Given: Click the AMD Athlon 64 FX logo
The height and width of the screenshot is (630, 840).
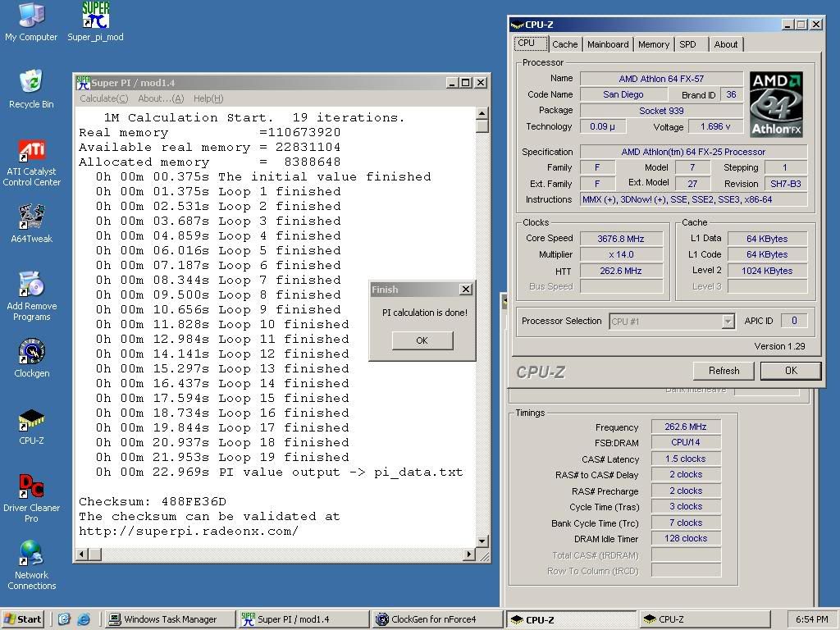Looking at the screenshot, I should pyautogui.click(x=776, y=104).
